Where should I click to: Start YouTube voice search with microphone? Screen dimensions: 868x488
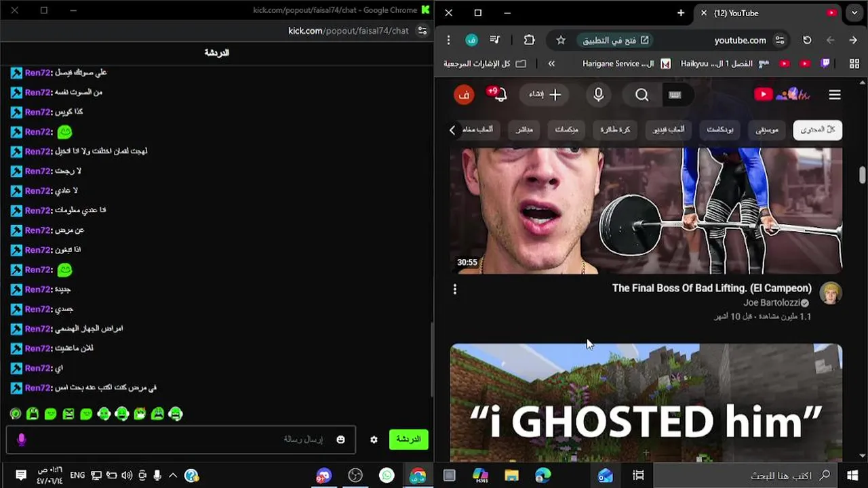pyautogui.click(x=599, y=95)
